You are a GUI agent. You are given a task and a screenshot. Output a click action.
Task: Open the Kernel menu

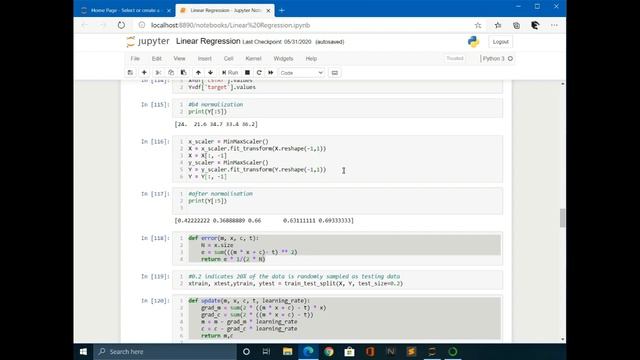(253, 58)
